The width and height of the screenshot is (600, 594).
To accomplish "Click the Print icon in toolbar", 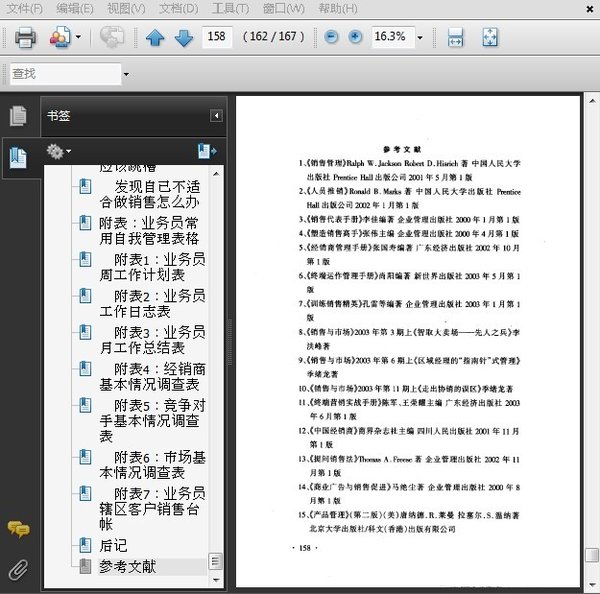I will pyautogui.click(x=24, y=38).
